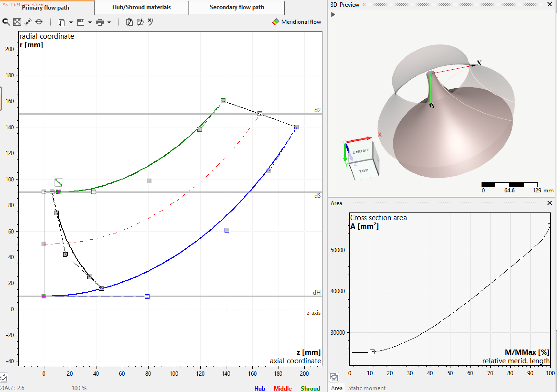Activate the measure distance tool
The width and height of the screenshot is (557, 392).
click(28, 22)
